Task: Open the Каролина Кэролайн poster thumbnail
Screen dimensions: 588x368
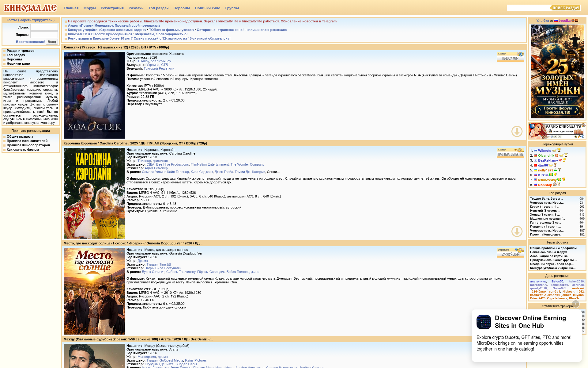Action: [94, 193]
